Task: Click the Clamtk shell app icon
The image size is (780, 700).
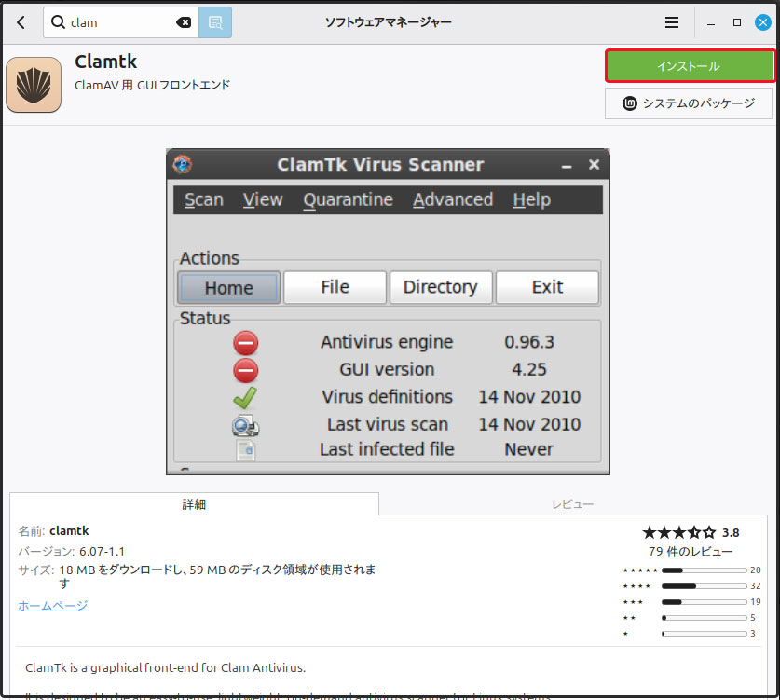Action: click(x=34, y=85)
